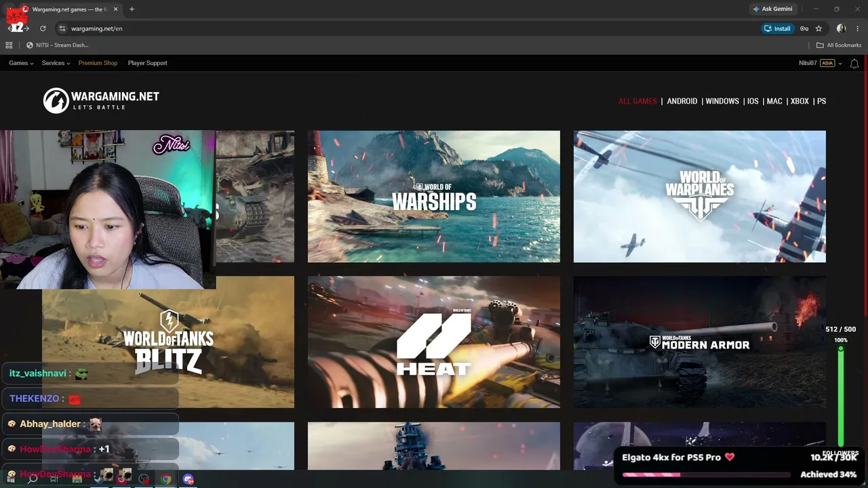Open the password manager key icon
The width and height of the screenshot is (868, 488).
pyautogui.click(x=804, y=28)
